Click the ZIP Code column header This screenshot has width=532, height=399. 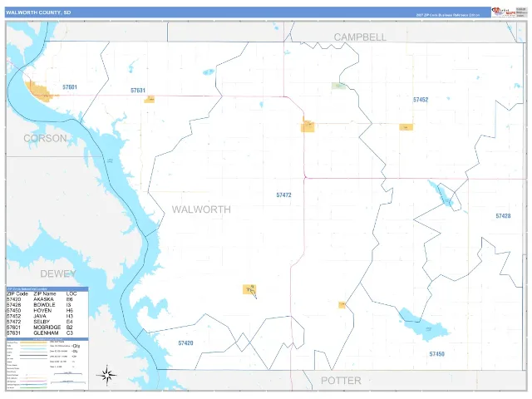17,293
